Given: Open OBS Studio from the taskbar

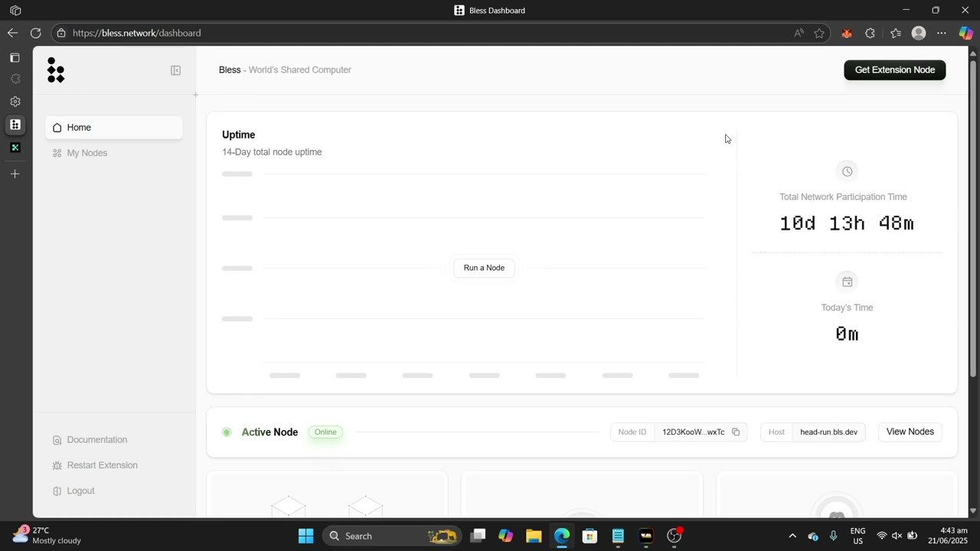Looking at the screenshot, I should coord(674,536).
